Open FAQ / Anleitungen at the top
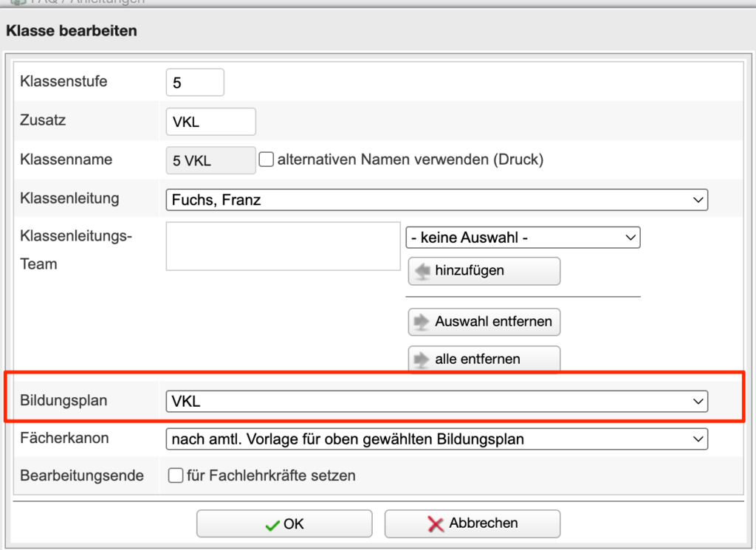 [x=74, y=2]
